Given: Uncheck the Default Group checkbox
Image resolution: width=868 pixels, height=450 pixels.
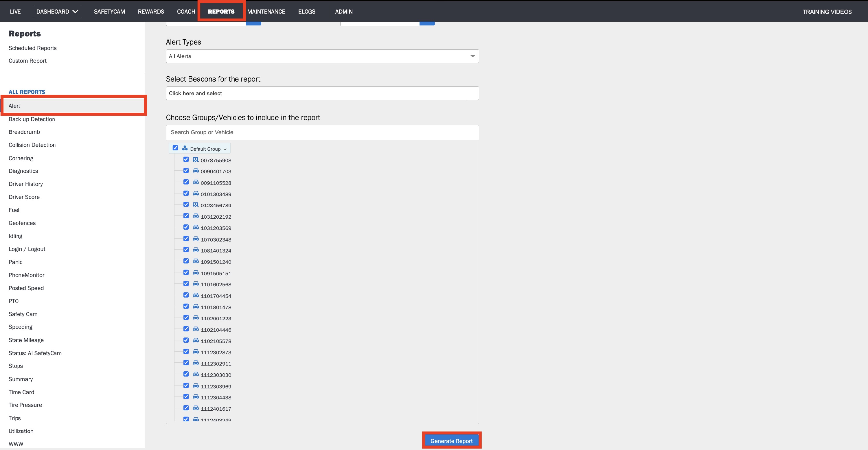Looking at the screenshot, I should (175, 148).
